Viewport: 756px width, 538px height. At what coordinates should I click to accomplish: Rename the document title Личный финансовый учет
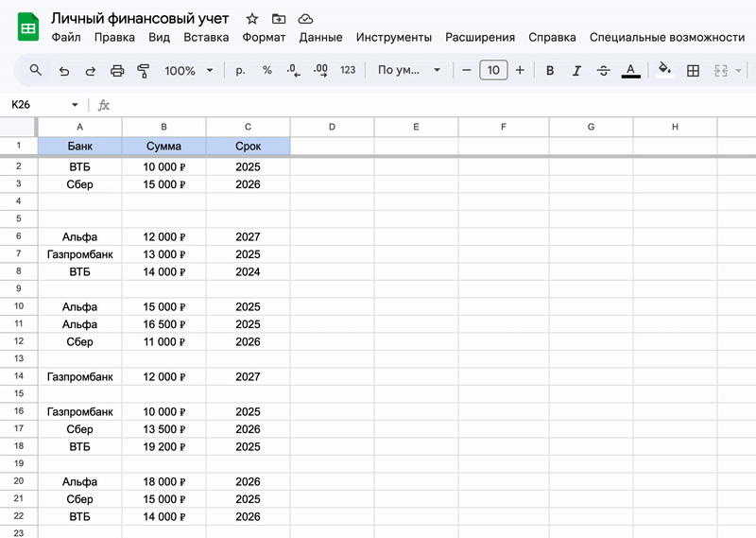click(x=140, y=18)
